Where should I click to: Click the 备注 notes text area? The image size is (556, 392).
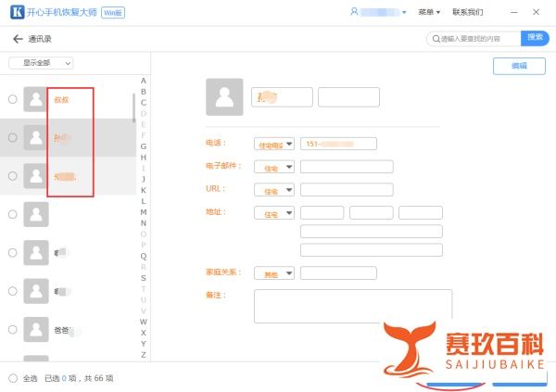(352, 305)
